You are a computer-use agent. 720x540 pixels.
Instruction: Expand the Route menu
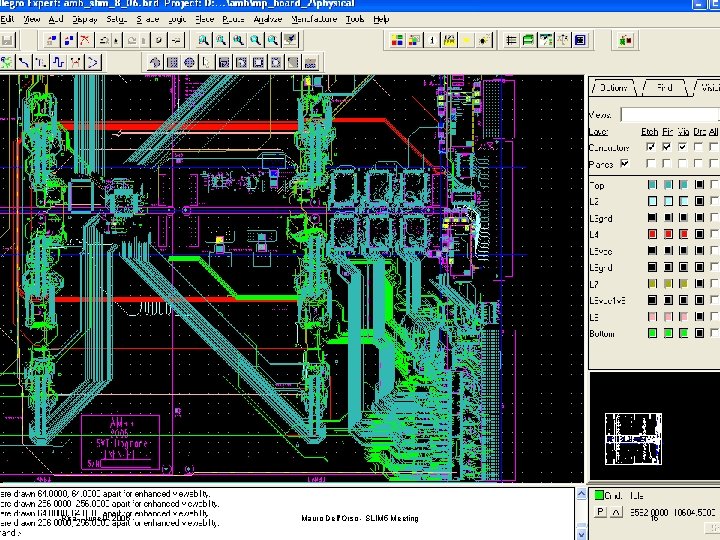tap(233, 19)
